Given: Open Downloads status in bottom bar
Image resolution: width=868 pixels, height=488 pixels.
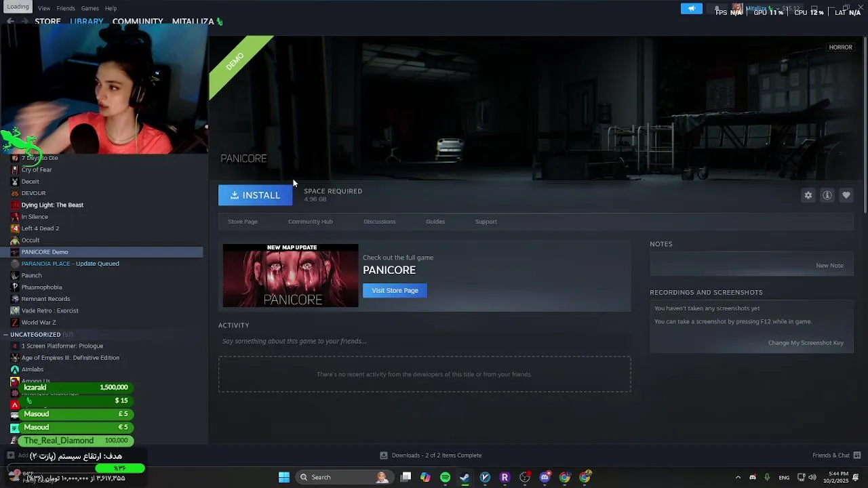Looking at the screenshot, I should 431,455.
